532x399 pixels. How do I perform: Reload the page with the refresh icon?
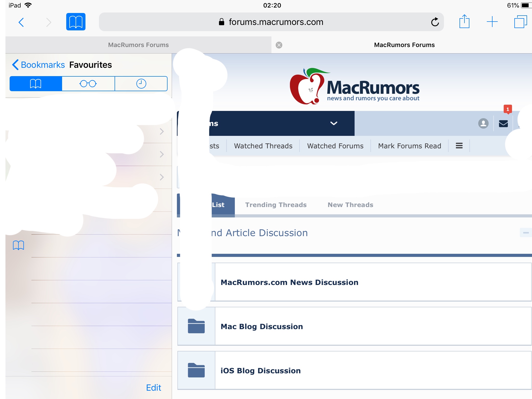435,22
